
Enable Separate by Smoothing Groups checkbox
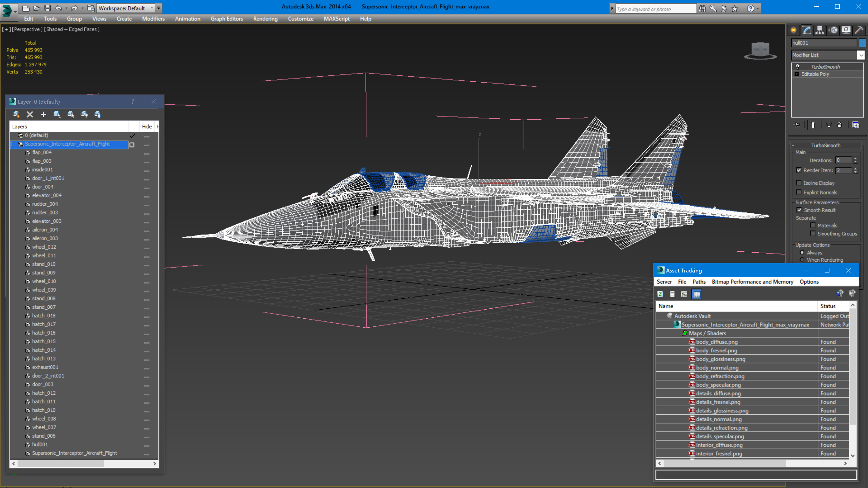pyautogui.click(x=813, y=234)
